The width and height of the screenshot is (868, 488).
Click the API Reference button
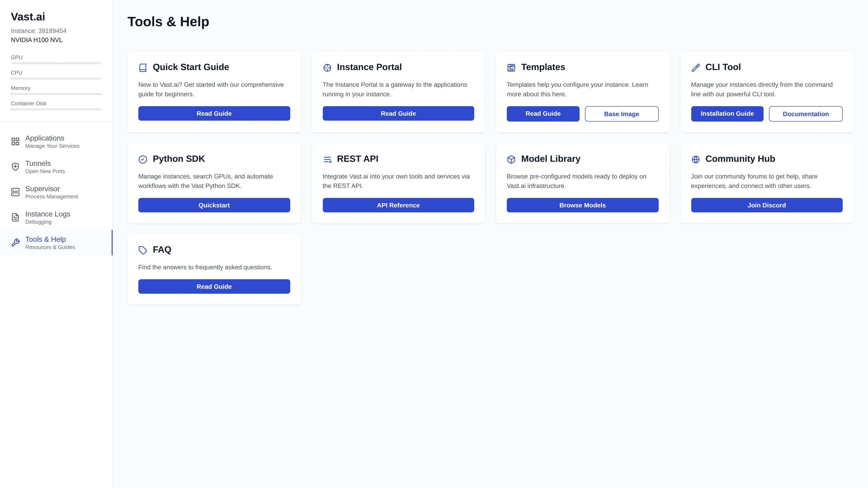pyautogui.click(x=398, y=205)
